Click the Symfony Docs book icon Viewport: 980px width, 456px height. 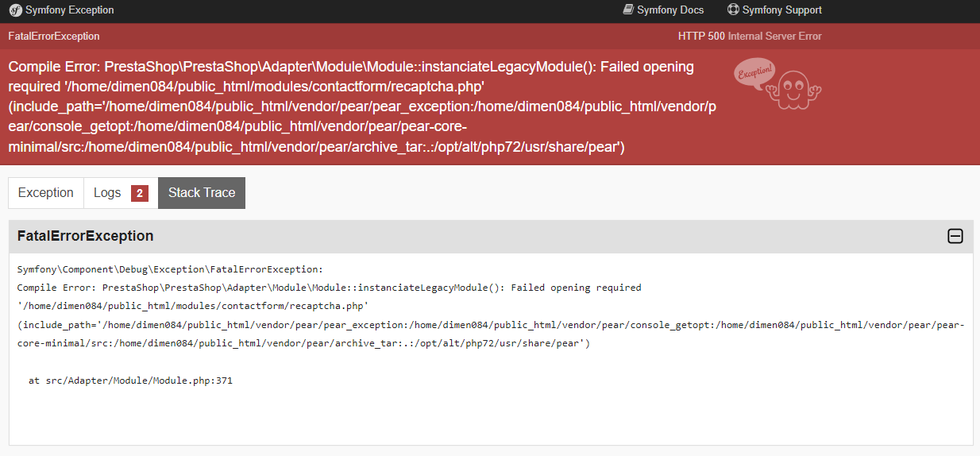[628, 10]
